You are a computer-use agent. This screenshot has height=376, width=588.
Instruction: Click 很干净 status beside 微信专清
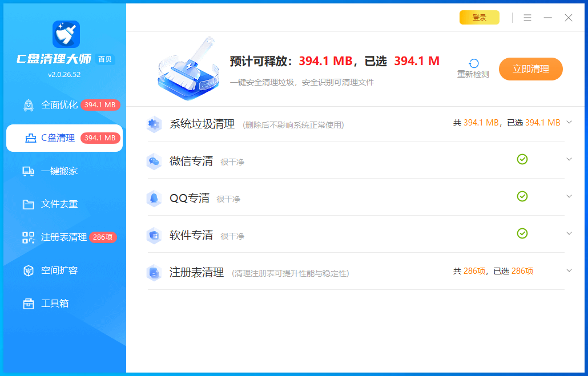pyautogui.click(x=232, y=162)
